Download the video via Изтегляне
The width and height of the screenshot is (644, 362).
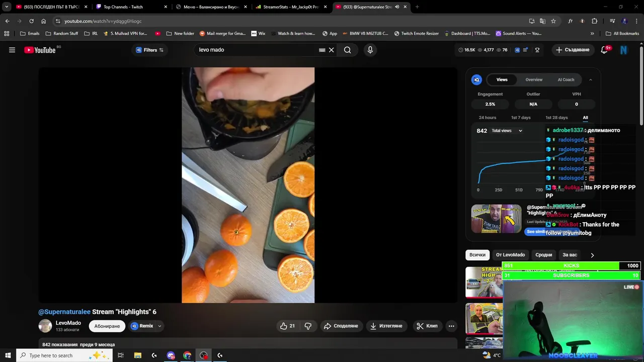[386, 326]
